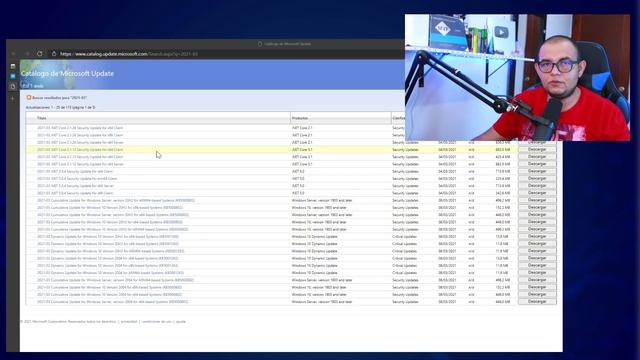Open the ayuda link in the footer

(181, 322)
